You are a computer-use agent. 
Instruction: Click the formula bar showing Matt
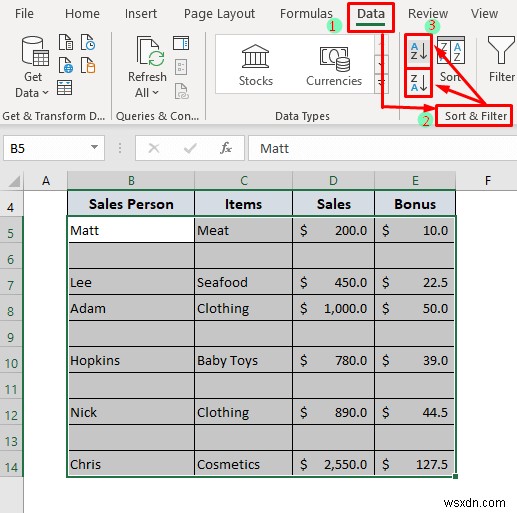point(382,148)
